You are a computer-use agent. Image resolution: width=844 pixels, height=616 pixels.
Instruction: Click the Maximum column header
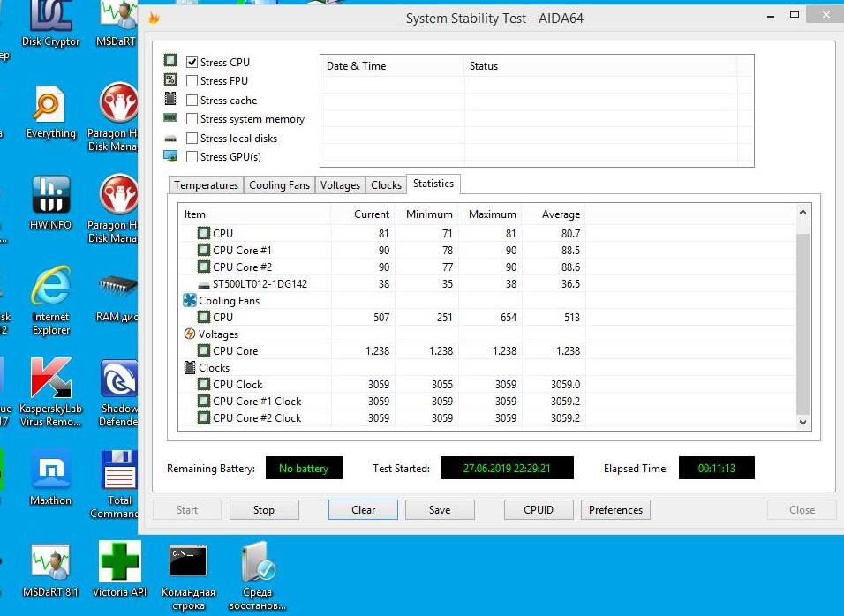coord(490,214)
